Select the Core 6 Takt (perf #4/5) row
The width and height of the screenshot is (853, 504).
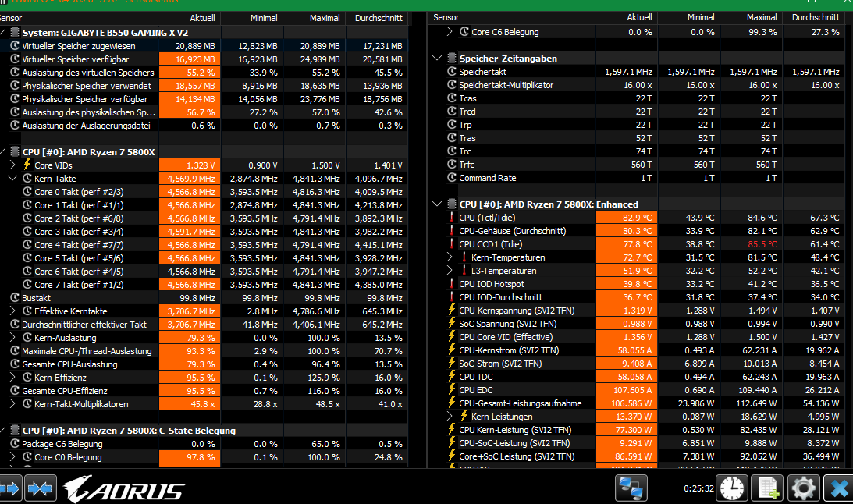tap(204, 271)
